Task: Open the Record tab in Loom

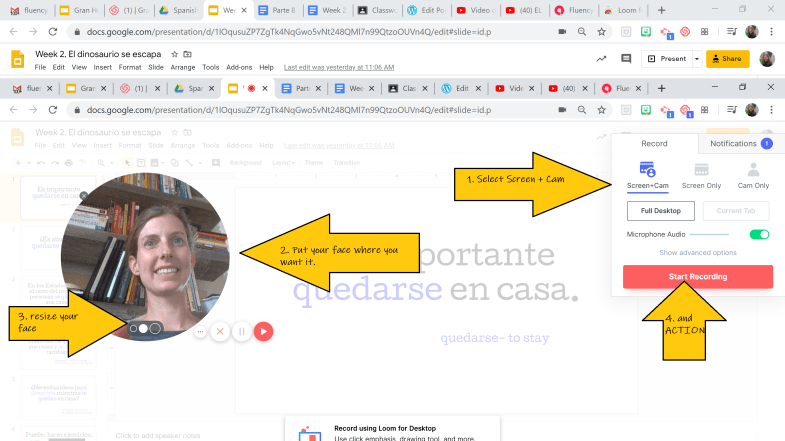Action: coord(654,144)
